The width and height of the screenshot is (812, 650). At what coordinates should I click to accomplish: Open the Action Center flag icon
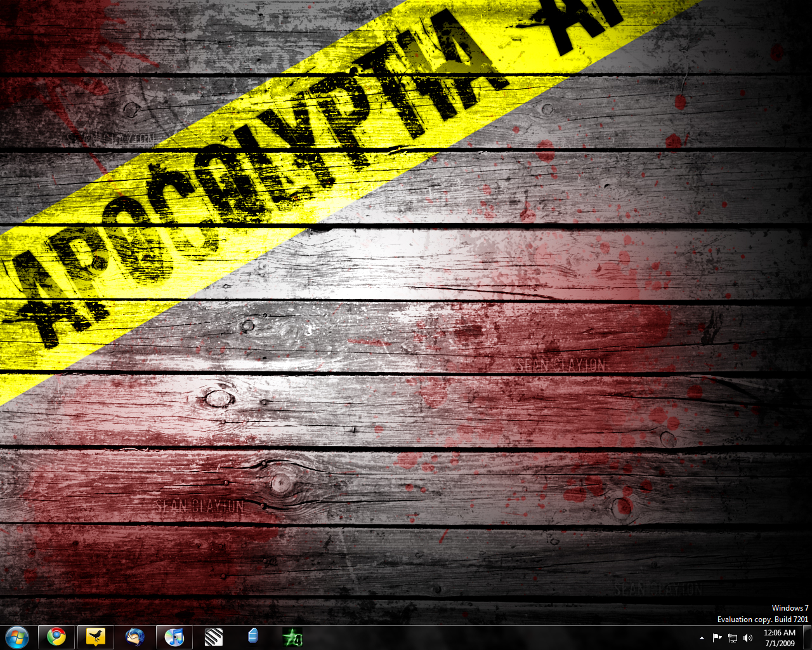click(717, 637)
